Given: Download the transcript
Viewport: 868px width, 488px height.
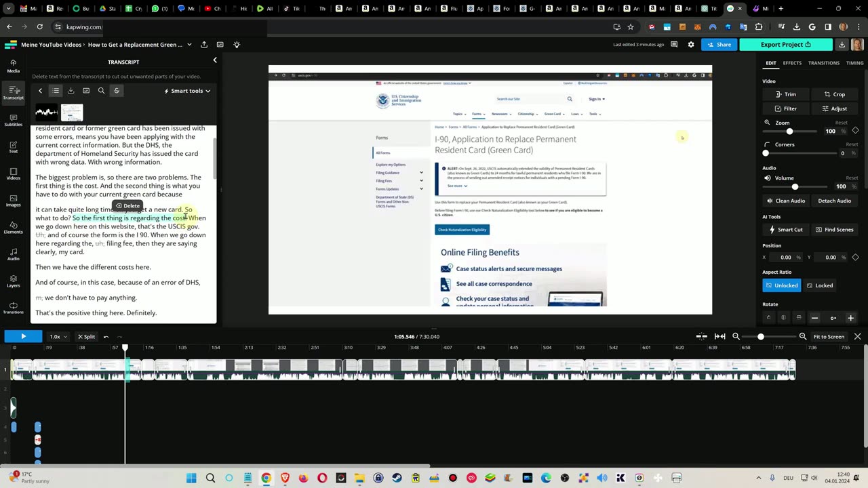Looking at the screenshot, I should [71, 91].
